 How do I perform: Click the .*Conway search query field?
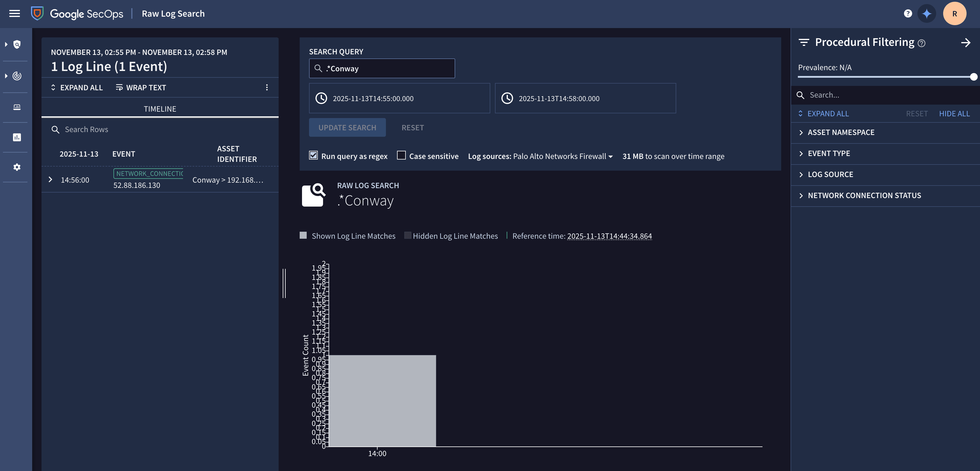pos(382,68)
